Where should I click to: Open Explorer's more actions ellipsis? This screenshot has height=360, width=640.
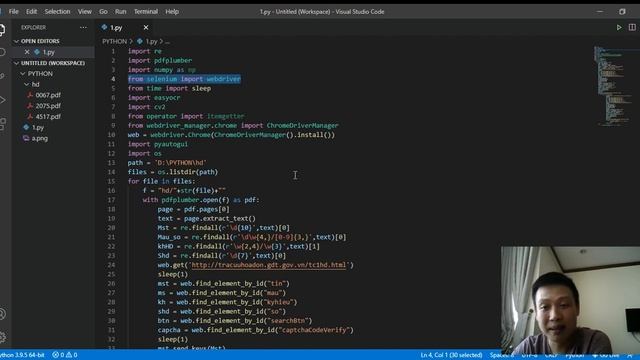tap(83, 27)
